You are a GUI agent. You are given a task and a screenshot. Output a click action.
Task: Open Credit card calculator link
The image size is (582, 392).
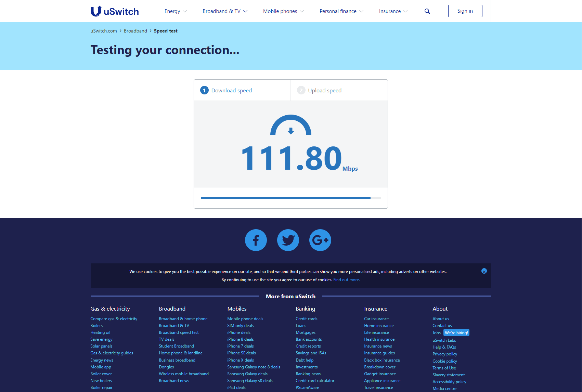point(315,381)
